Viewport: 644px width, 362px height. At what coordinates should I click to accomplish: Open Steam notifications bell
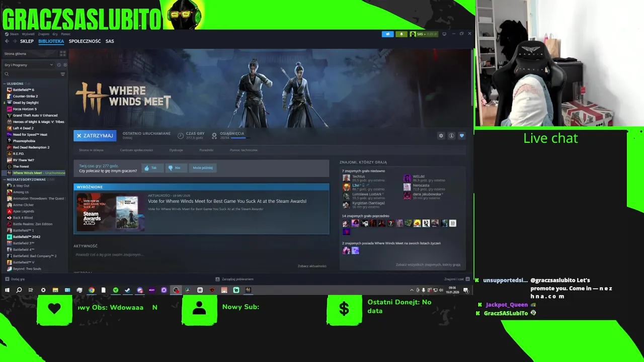401,34
